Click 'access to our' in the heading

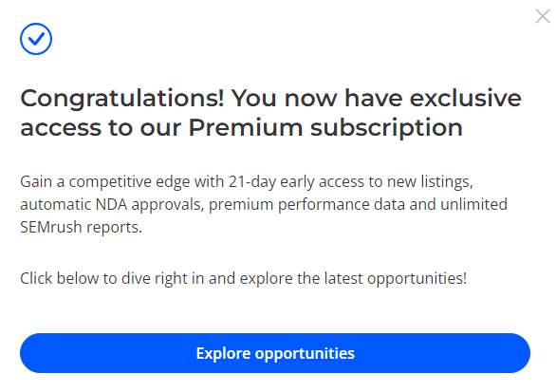point(102,128)
